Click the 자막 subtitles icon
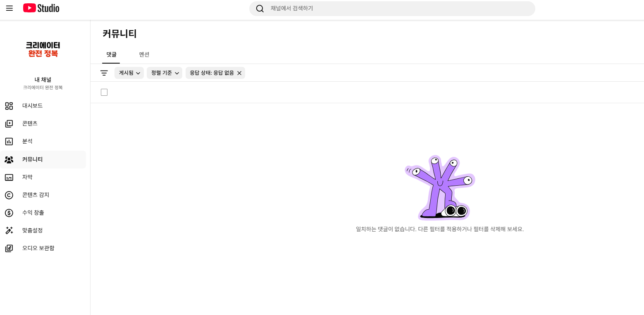Viewport: 644px width, 315px height. click(x=9, y=177)
